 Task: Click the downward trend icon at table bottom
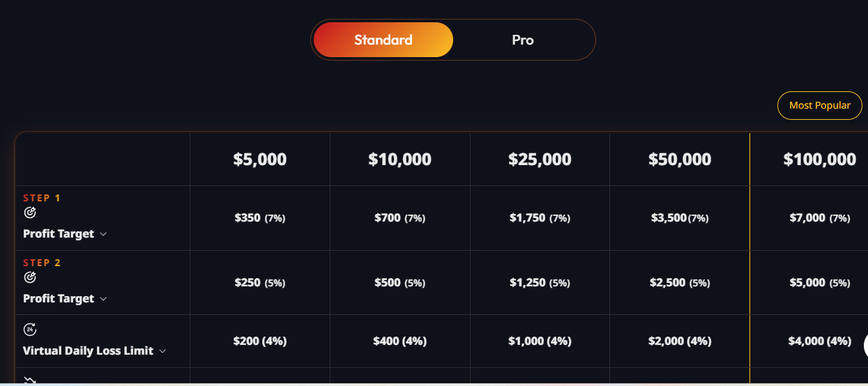point(29,381)
